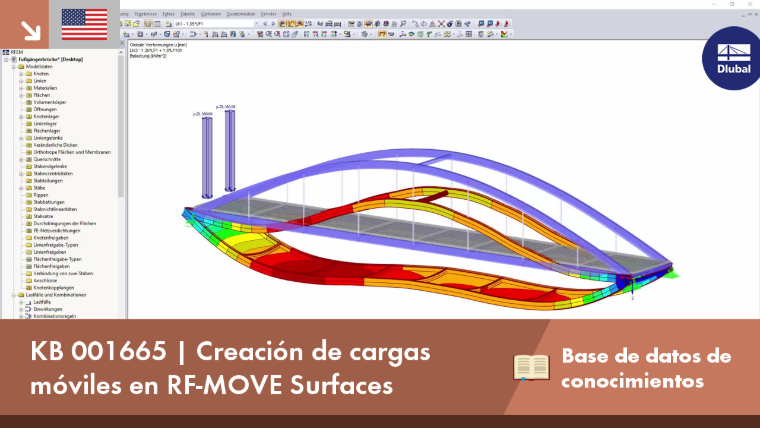Select Einwirkungen in the navigator tree

48,309
